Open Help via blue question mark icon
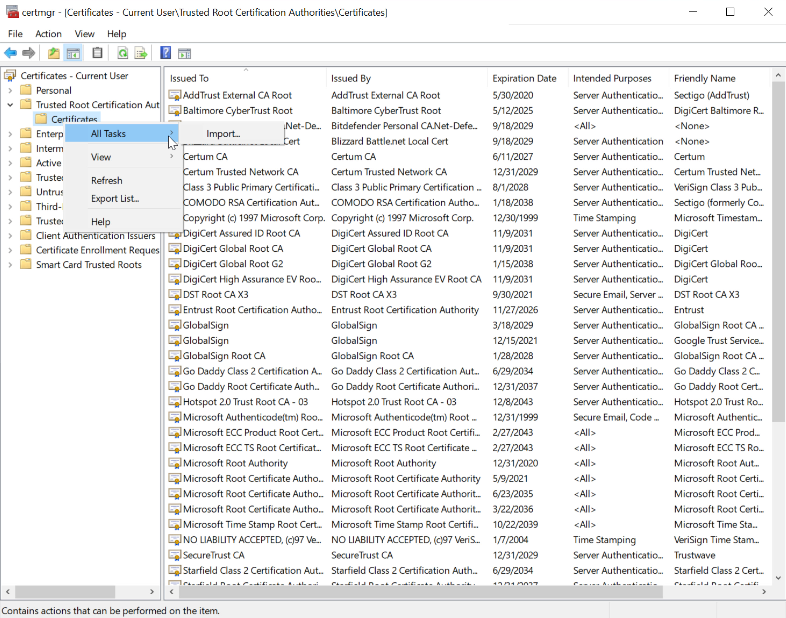 [x=166, y=53]
